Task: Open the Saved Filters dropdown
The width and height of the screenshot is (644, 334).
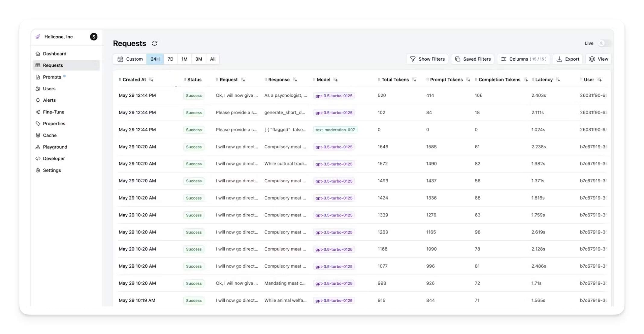Action: pyautogui.click(x=472, y=59)
